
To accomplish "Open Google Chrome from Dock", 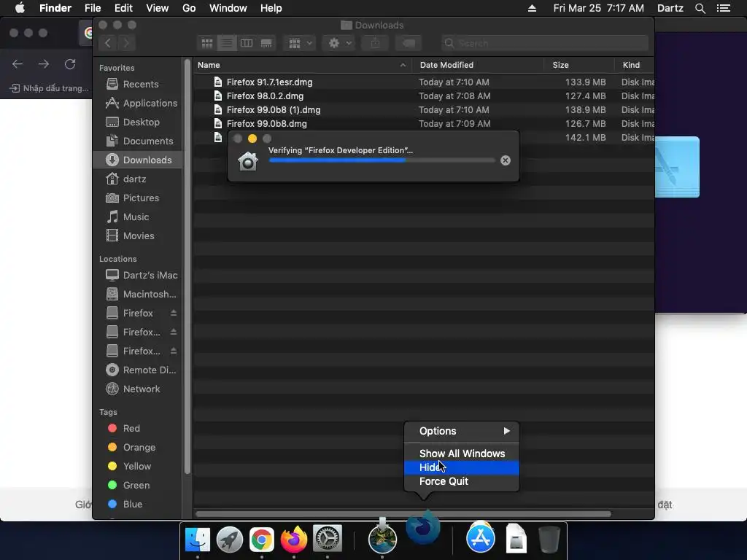I will 262,540.
